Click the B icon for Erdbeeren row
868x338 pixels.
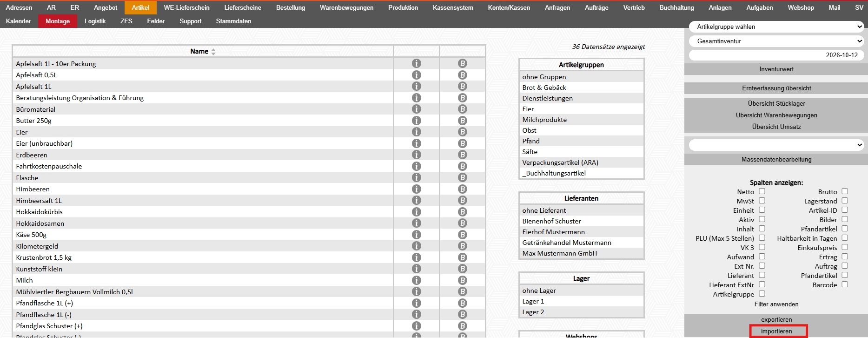pos(462,155)
